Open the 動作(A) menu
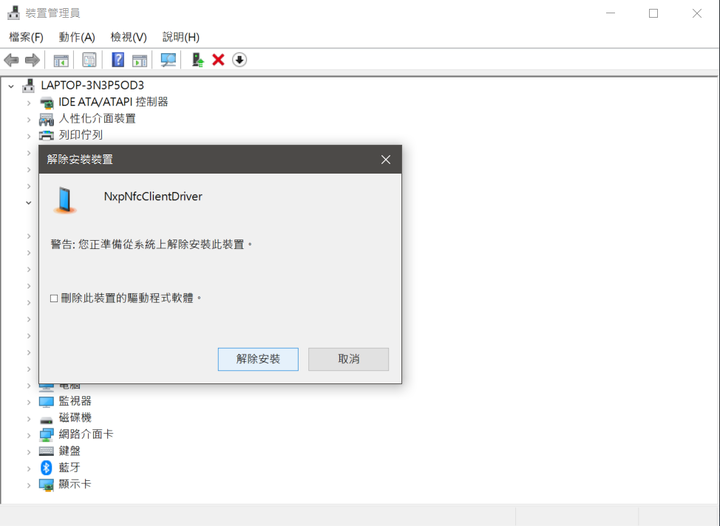Screen dimensions: 720x526 77,37
